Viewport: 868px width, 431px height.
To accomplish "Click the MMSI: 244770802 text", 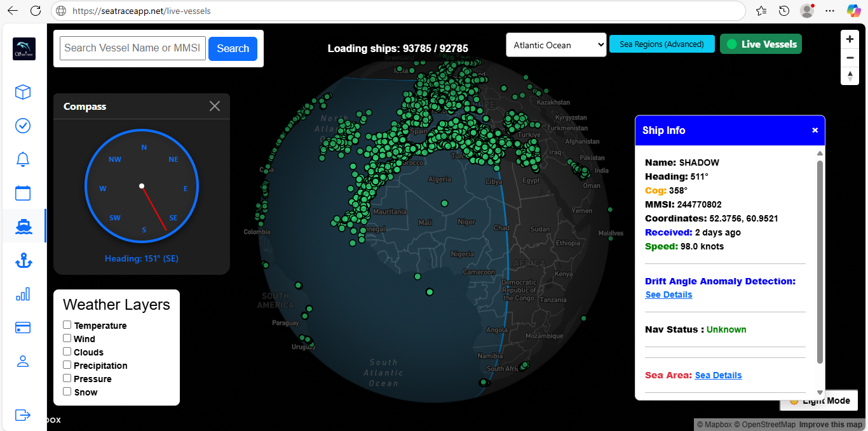I will [683, 204].
